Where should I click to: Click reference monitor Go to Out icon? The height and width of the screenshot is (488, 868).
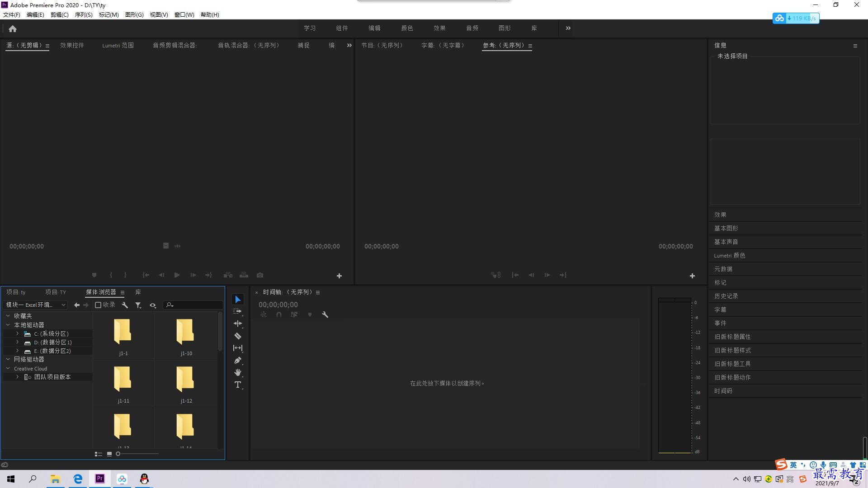[563, 275]
